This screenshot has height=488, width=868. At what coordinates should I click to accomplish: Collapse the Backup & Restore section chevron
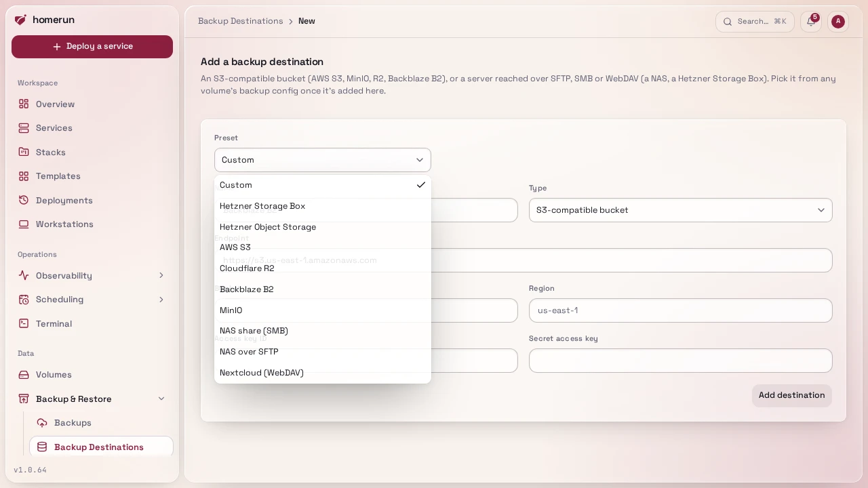click(x=161, y=399)
